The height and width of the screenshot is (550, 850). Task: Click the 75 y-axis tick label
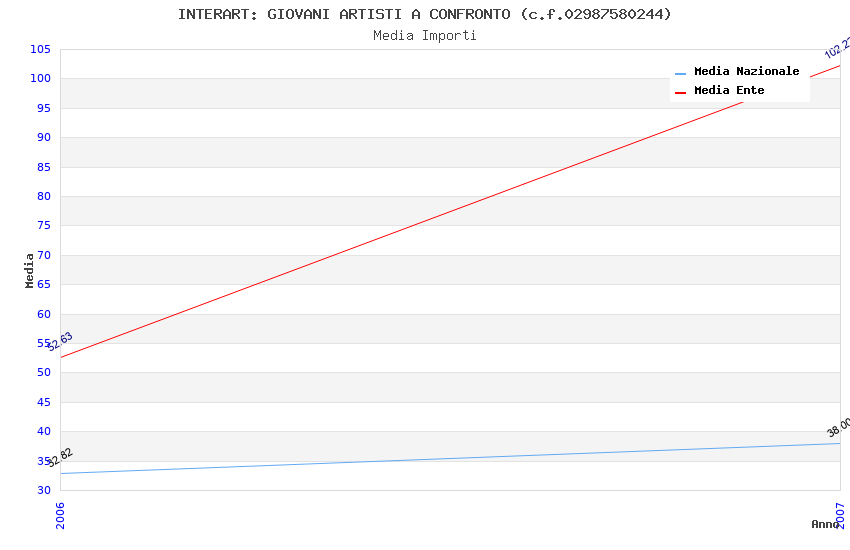pyautogui.click(x=44, y=225)
